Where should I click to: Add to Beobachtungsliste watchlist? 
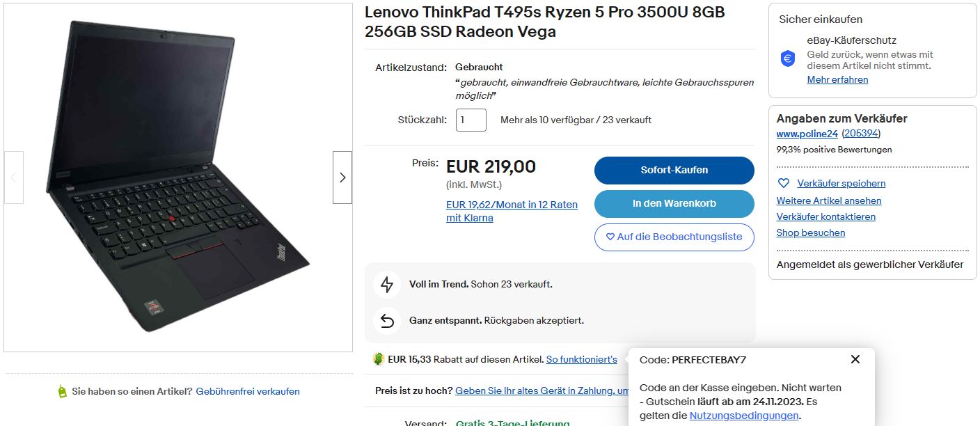(674, 237)
